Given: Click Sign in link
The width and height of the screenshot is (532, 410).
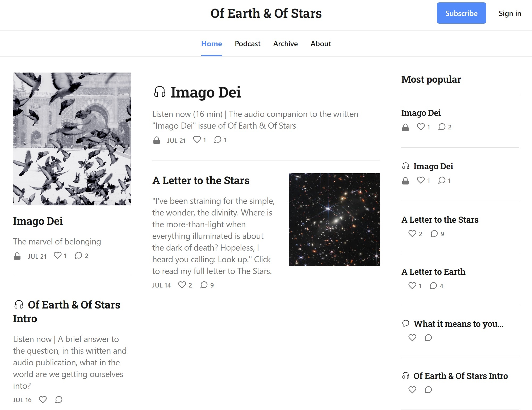Looking at the screenshot, I should point(510,13).
